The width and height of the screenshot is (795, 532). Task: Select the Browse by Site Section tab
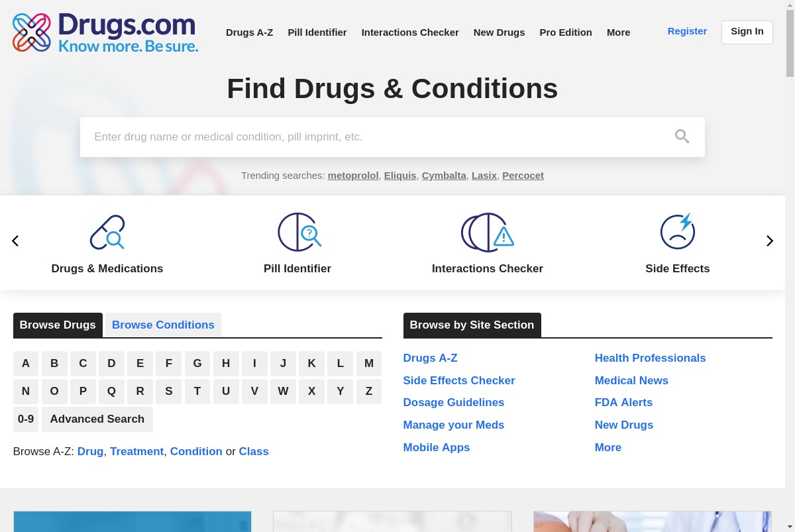tap(472, 325)
